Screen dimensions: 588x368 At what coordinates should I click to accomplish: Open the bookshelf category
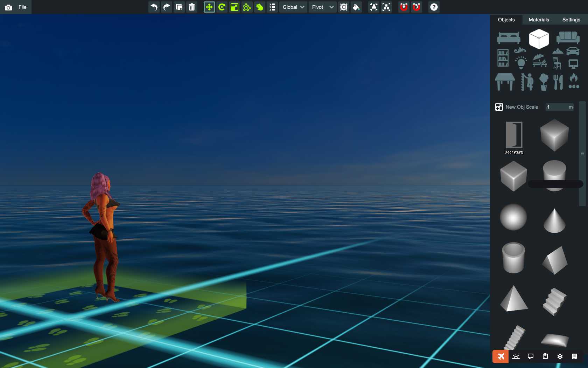tap(503, 58)
